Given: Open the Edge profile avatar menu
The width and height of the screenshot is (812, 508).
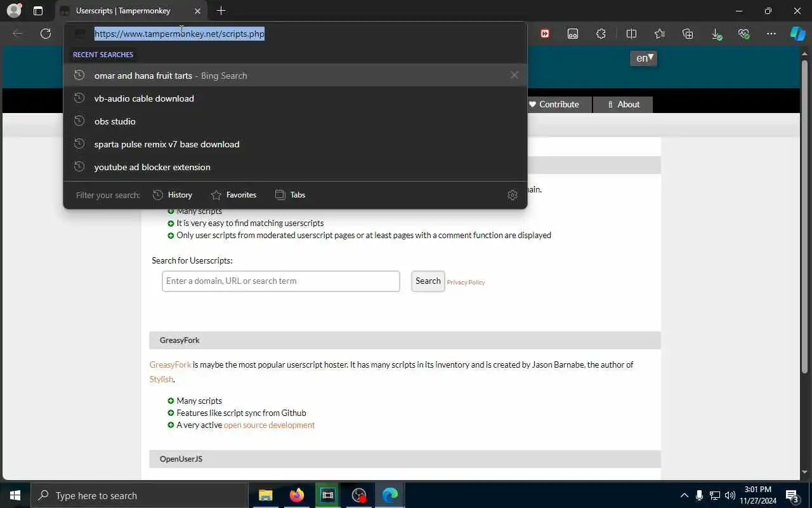Looking at the screenshot, I should pyautogui.click(x=14, y=11).
